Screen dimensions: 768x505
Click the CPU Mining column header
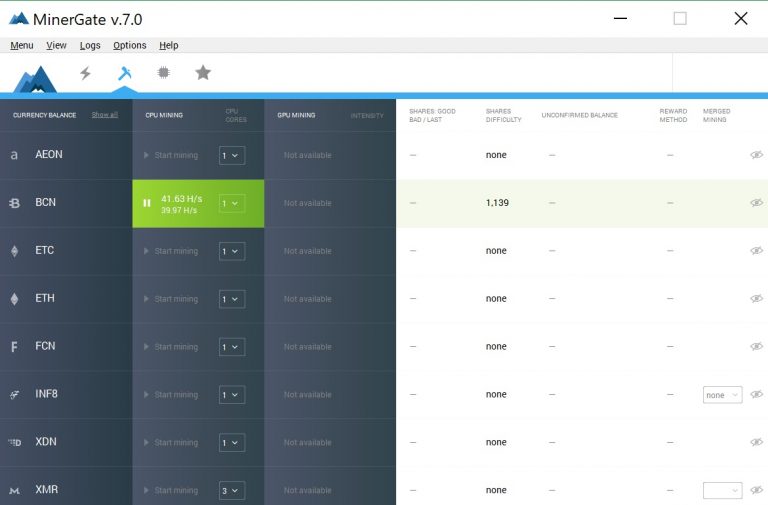[x=164, y=115]
